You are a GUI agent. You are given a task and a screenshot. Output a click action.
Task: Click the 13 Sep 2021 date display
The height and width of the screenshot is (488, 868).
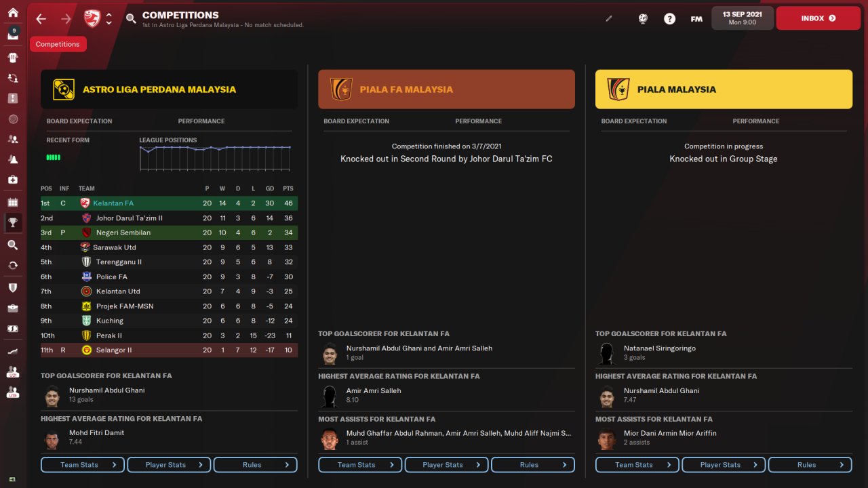pos(743,18)
